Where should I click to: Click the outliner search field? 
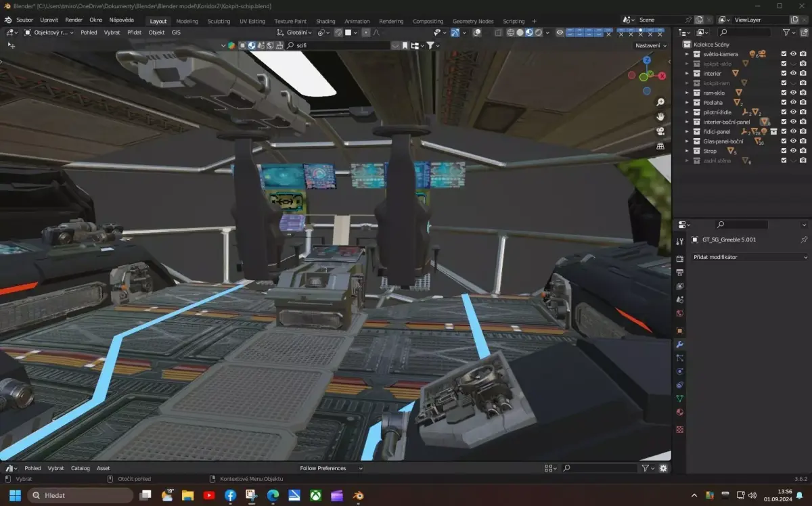tap(744, 32)
